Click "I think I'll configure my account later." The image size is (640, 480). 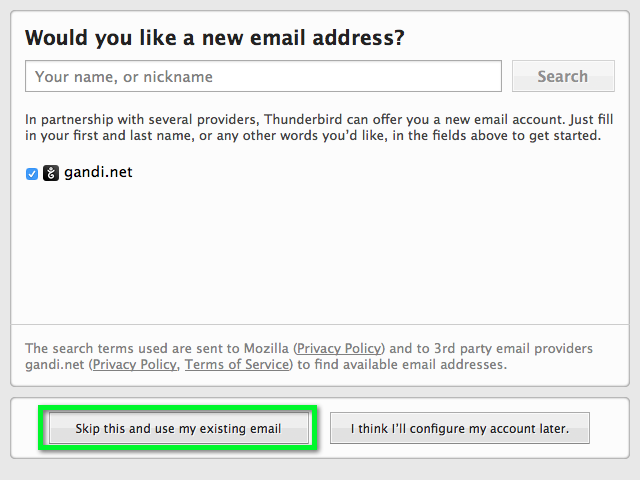460,428
